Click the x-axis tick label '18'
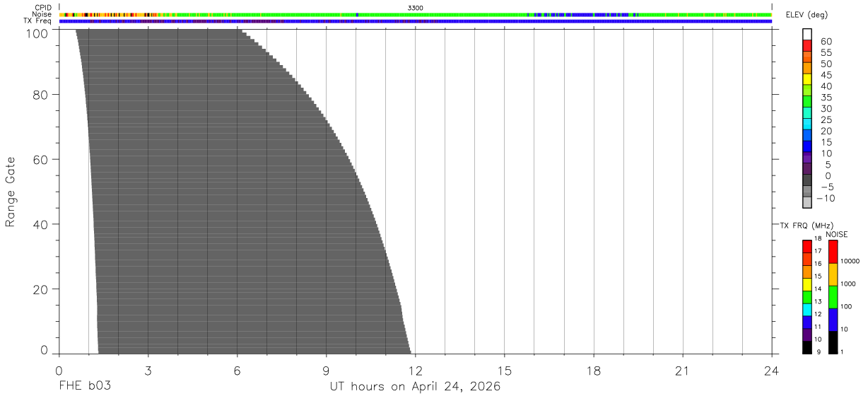 pos(593,371)
